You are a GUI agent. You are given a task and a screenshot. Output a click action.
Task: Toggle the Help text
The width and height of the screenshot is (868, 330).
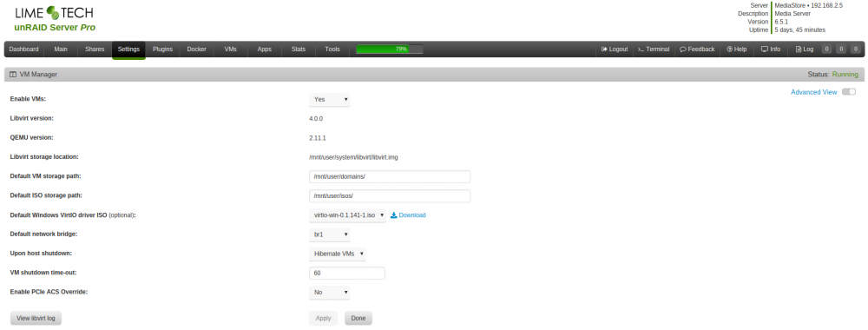tap(737, 49)
